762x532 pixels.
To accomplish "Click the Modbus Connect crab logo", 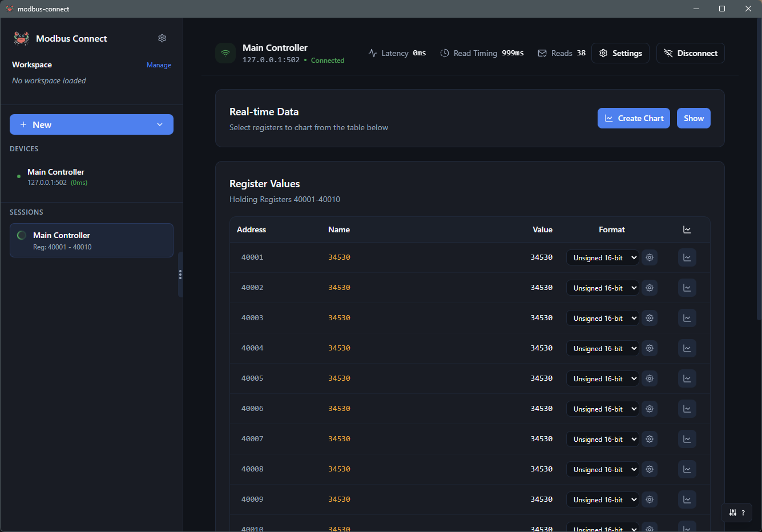I will point(21,38).
